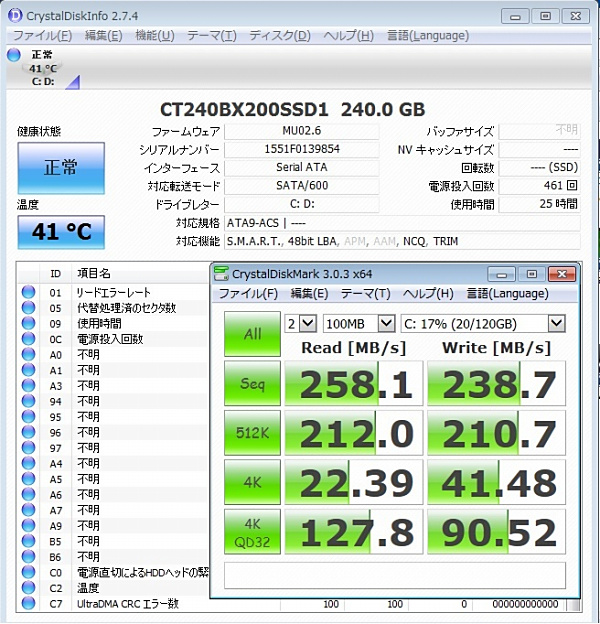The image size is (600, 624).
Task: Open ディスク(D) menu in CrystalDiskInfo
Action: coord(280,35)
